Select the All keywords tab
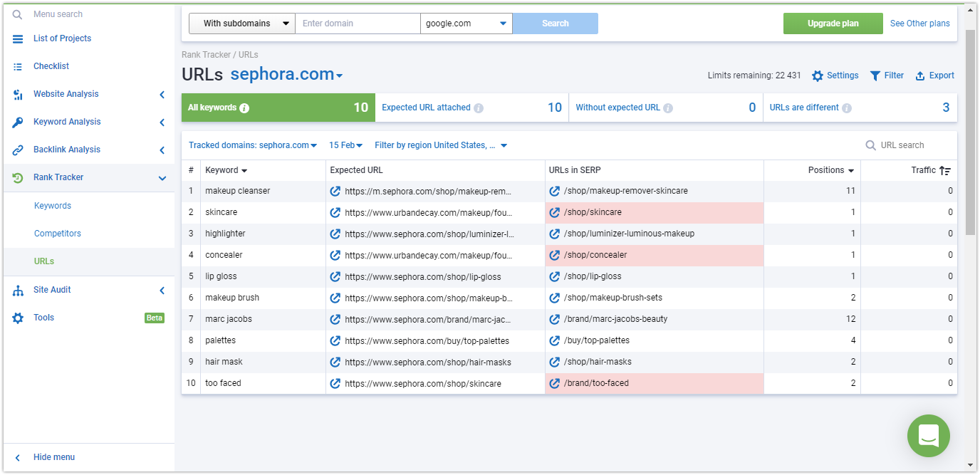 pos(278,108)
